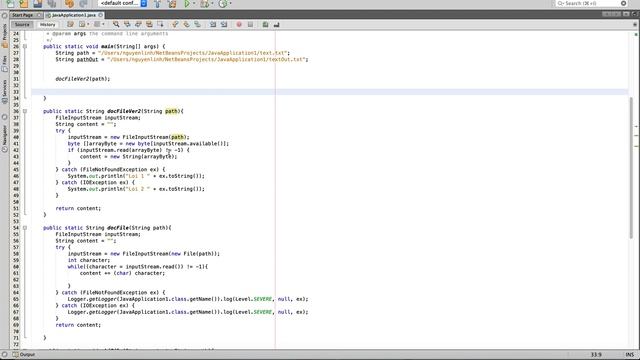Image resolution: width=640 pixels, height=360 pixels.
Task: Click the Find Previous Occurrence icon
Action: (x=127, y=24)
